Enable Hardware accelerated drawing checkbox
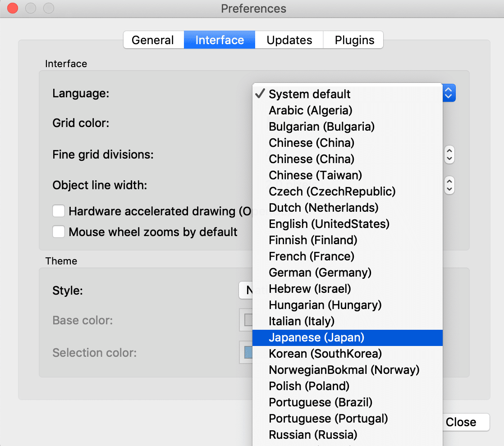 [x=59, y=211]
